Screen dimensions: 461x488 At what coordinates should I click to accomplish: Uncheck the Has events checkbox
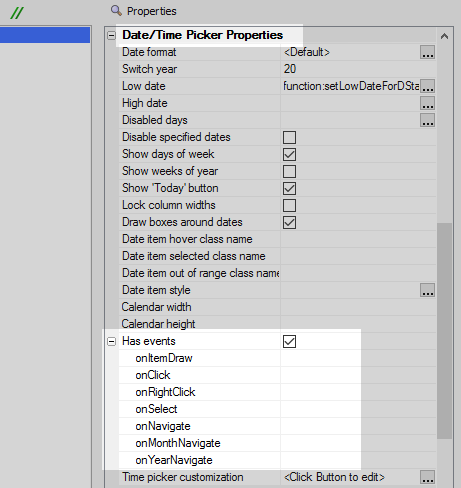289,341
